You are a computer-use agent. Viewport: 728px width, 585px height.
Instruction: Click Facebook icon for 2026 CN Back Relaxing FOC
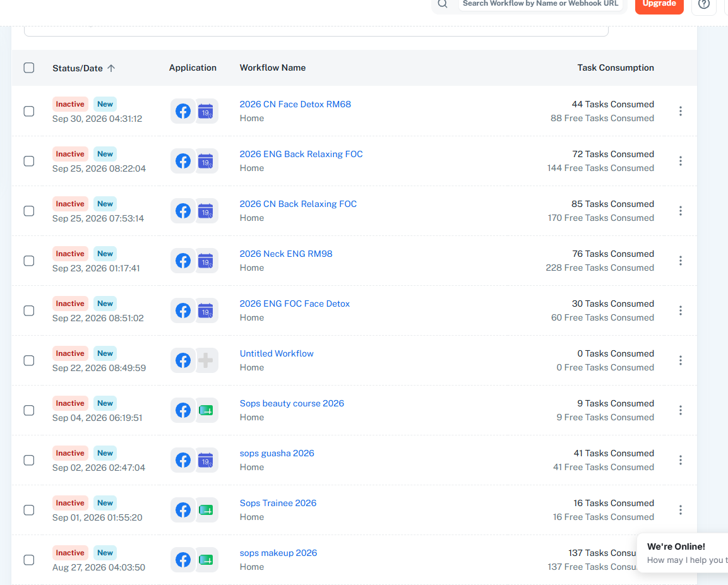(183, 211)
